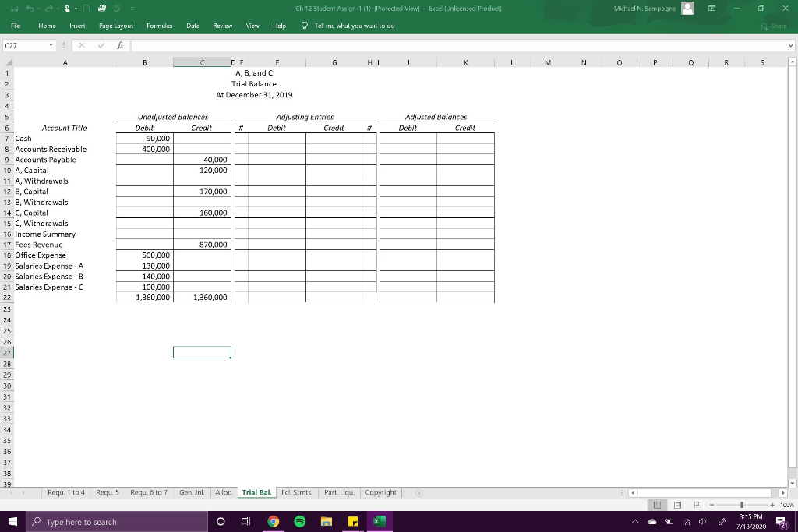Image resolution: width=798 pixels, height=532 pixels.
Task: Switch to the Requ. 6 to 7 sheet
Action: click(x=149, y=492)
